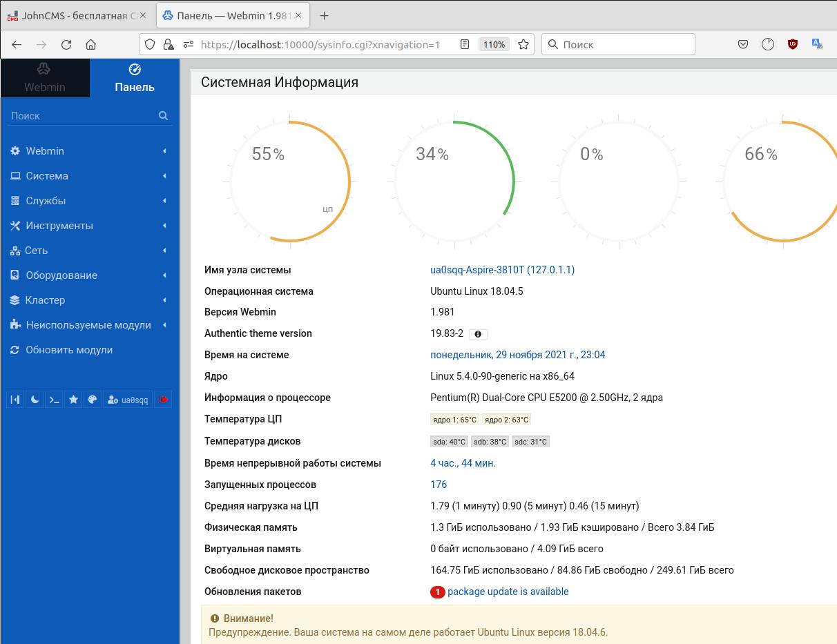The image size is (837, 644).
Task: Open favorites with the star icon
Action: point(73,400)
